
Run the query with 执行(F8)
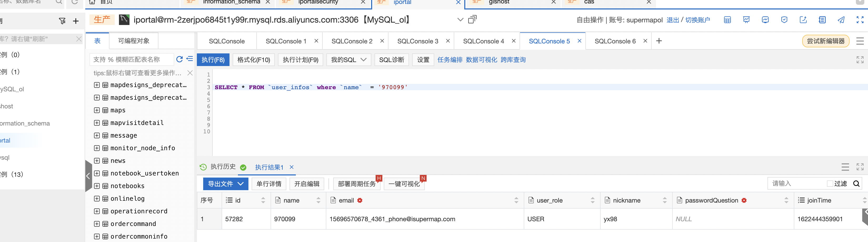(213, 59)
